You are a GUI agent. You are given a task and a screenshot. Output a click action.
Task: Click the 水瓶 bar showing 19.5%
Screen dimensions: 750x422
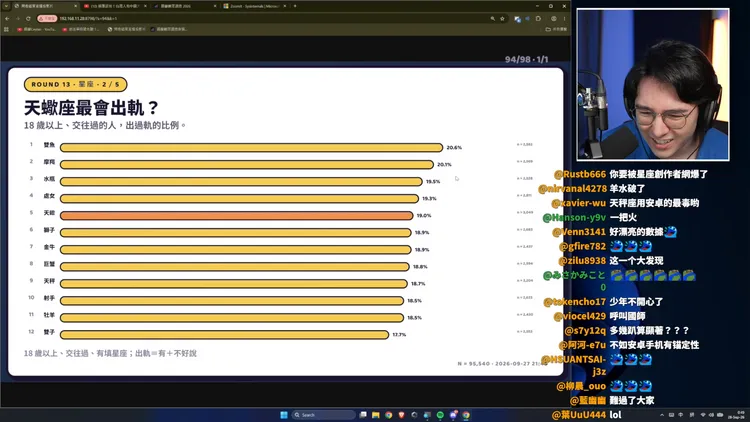pyautogui.click(x=241, y=182)
